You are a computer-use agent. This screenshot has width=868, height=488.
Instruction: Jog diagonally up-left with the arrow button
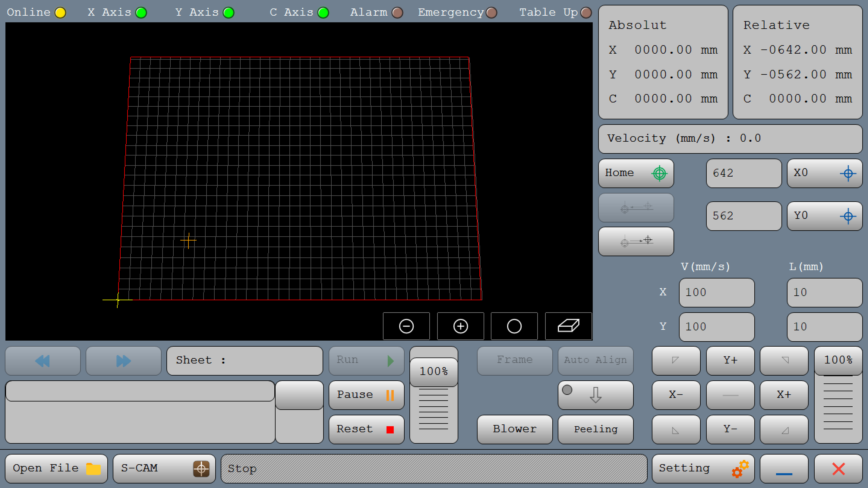tap(676, 361)
